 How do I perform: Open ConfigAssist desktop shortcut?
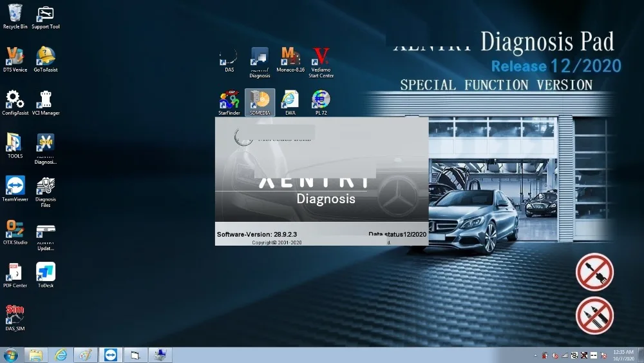tap(15, 101)
